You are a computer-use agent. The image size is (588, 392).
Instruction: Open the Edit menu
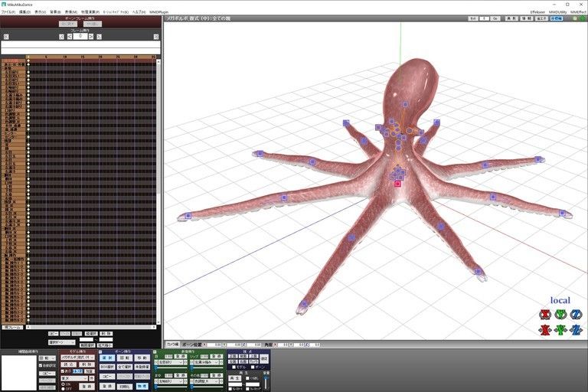(x=24, y=12)
